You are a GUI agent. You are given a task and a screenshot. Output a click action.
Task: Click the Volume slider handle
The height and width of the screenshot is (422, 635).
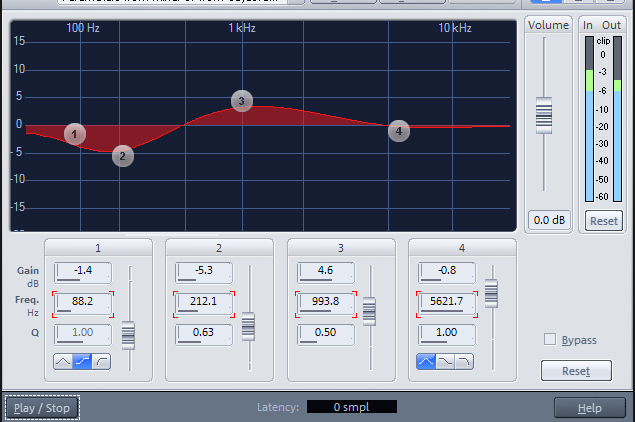544,115
